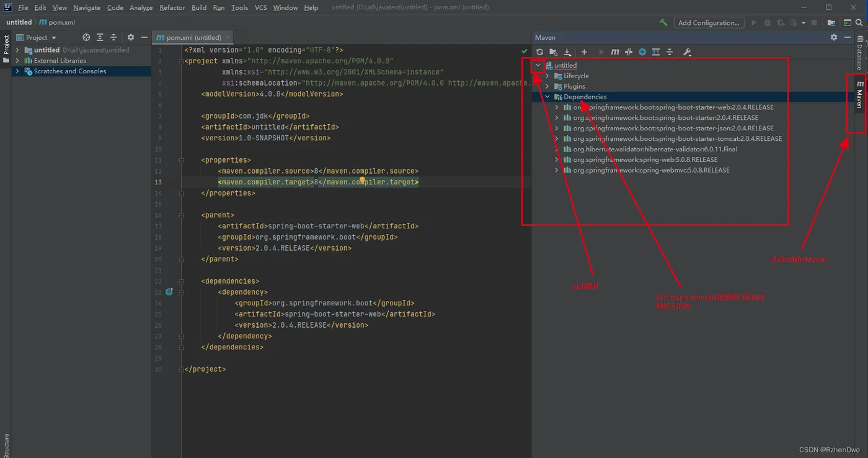Fold parent block at line 16

[181, 215]
